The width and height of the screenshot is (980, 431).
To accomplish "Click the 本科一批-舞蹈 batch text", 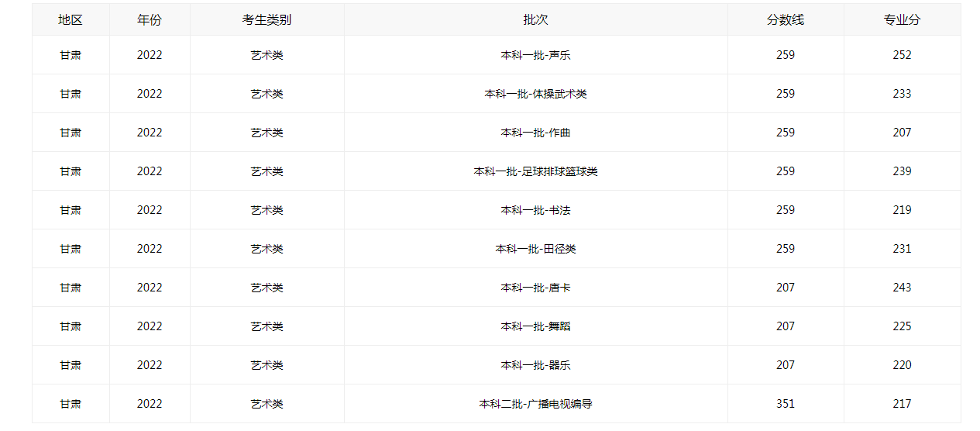I will click(x=535, y=326).
